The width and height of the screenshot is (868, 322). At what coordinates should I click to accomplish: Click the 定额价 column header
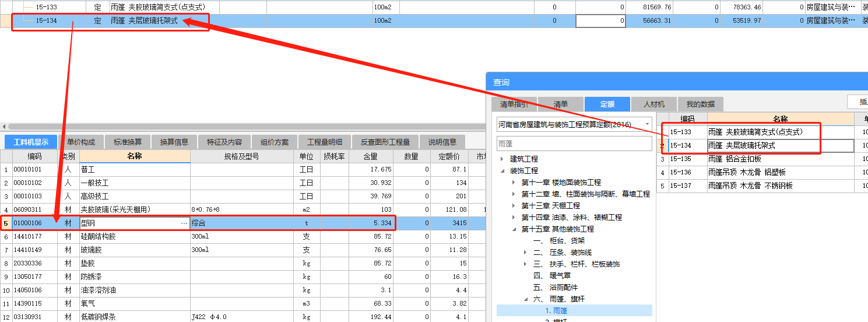(449, 156)
